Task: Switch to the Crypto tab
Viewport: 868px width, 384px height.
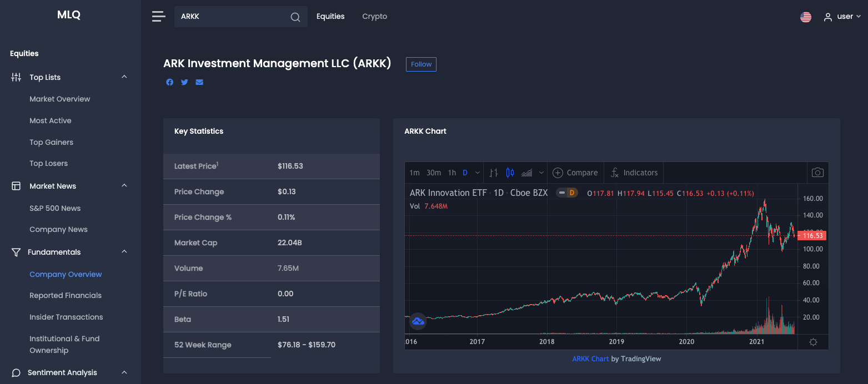Action: (375, 17)
